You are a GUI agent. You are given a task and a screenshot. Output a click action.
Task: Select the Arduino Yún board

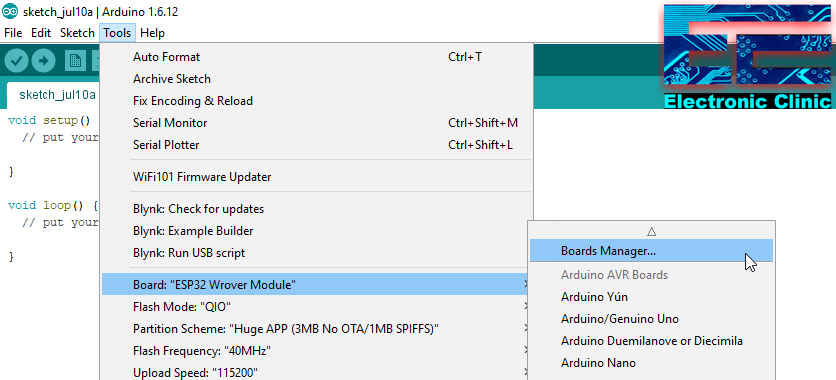pos(651,297)
